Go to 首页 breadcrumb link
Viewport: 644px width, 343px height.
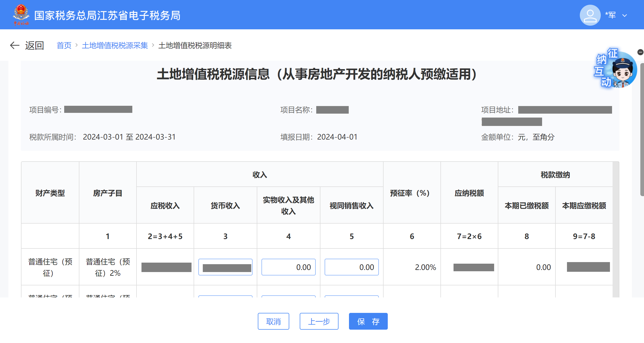point(64,46)
